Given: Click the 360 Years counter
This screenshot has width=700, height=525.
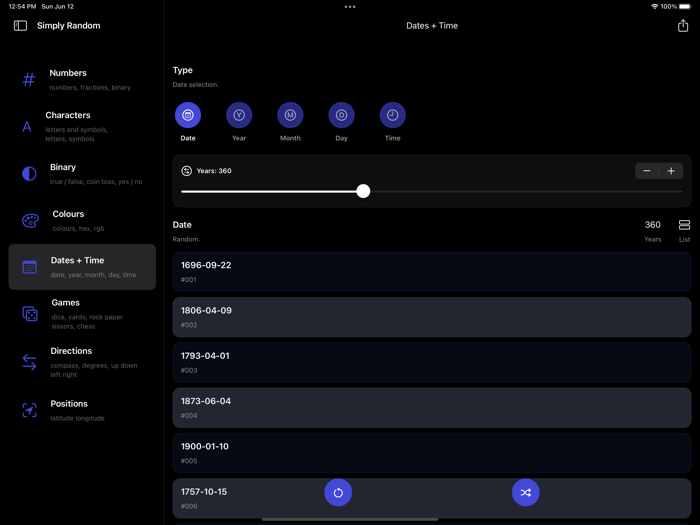Looking at the screenshot, I should (x=653, y=230).
